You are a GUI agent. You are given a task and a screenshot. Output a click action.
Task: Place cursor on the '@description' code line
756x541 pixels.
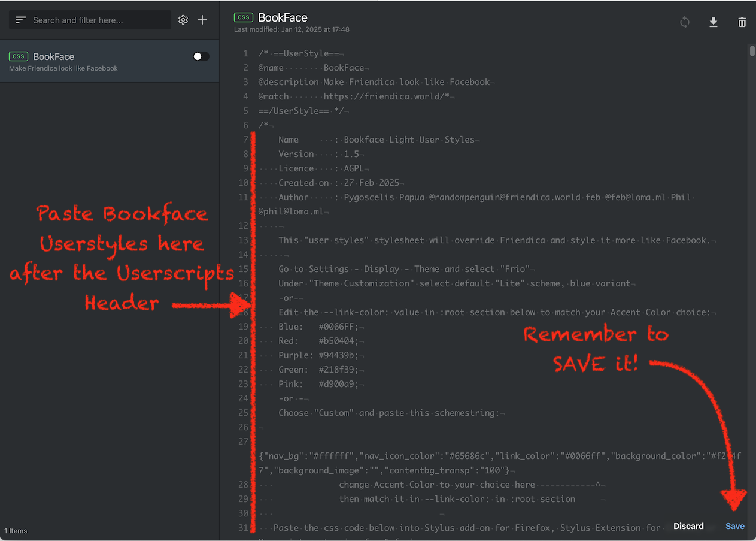point(377,82)
